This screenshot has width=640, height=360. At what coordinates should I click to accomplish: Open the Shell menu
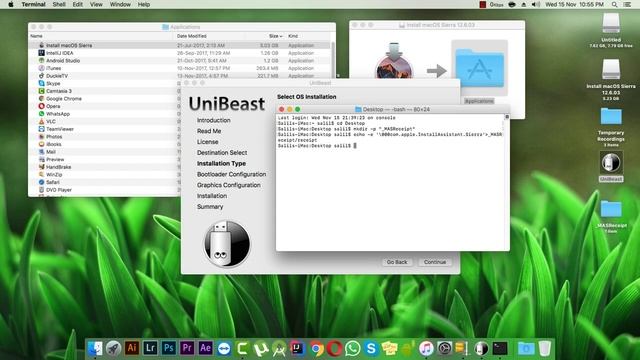(59, 4)
